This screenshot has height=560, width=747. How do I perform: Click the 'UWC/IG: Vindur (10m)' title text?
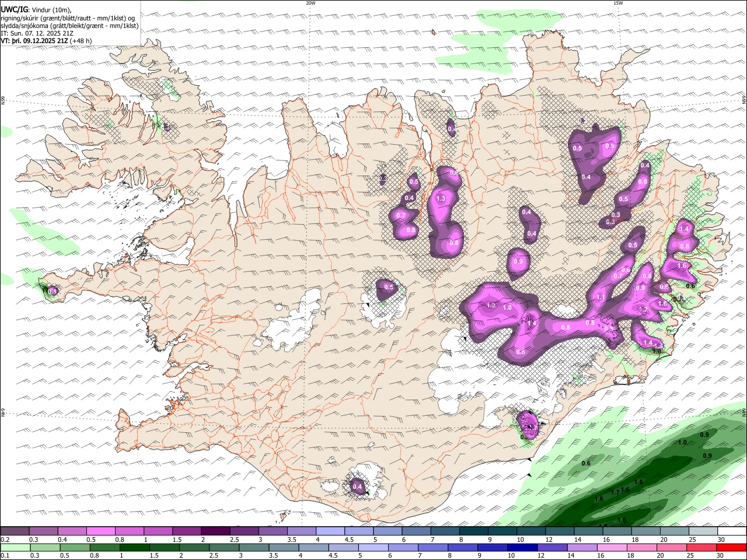click(x=36, y=9)
